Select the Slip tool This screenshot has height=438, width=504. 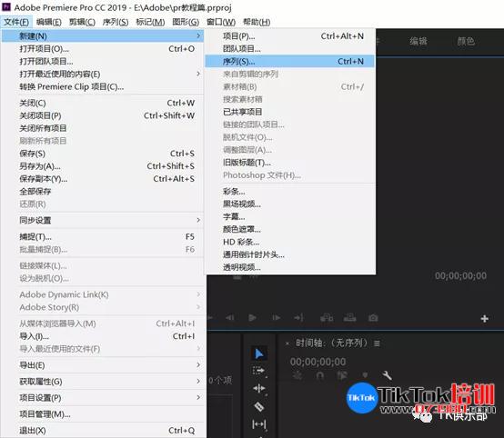click(x=258, y=424)
